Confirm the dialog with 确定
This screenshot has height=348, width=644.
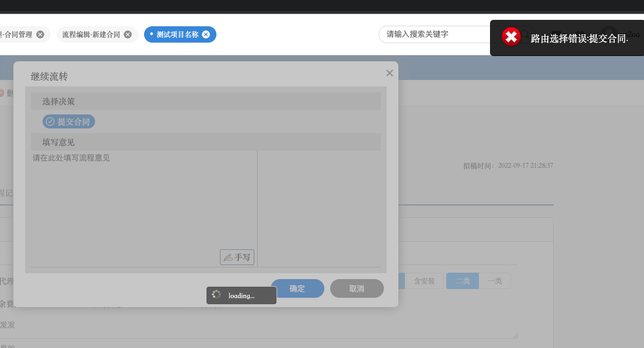pos(297,288)
